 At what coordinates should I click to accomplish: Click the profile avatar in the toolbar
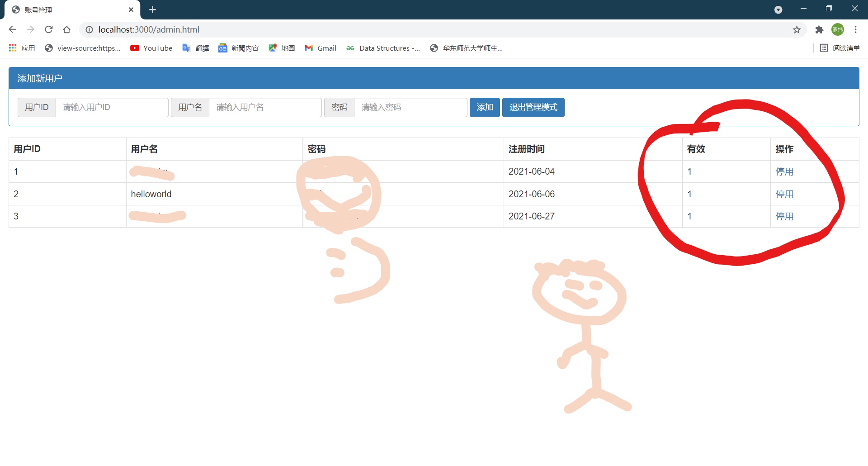point(838,29)
